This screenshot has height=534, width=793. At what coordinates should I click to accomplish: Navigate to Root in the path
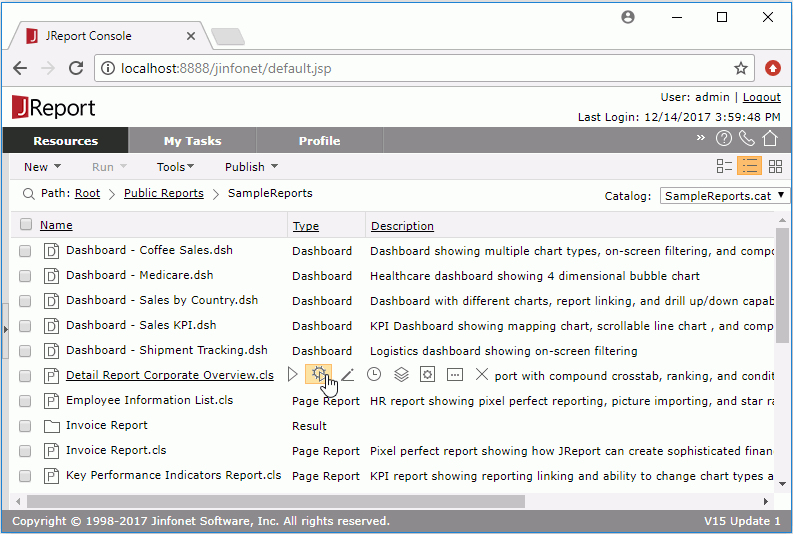pyautogui.click(x=87, y=193)
